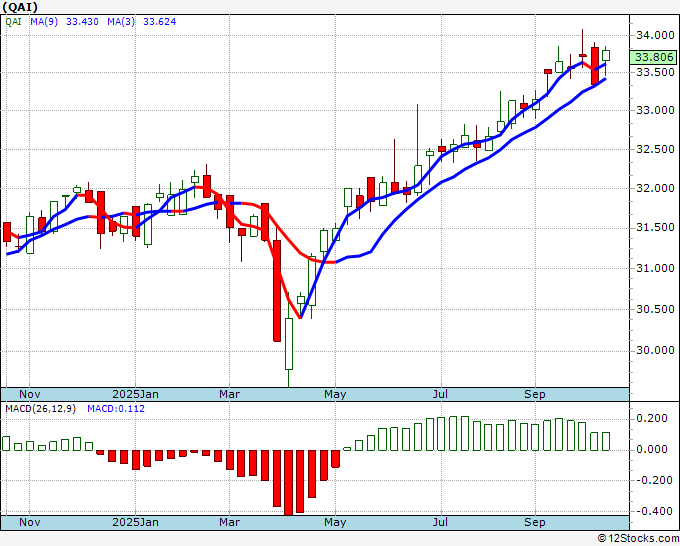The height and width of the screenshot is (546, 680).
Task: Click the 34.000 price axis label
Action: click(655, 35)
